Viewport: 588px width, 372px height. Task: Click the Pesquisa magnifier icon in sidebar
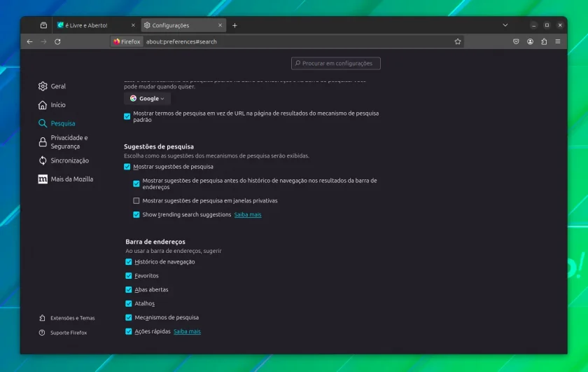(43, 123)
